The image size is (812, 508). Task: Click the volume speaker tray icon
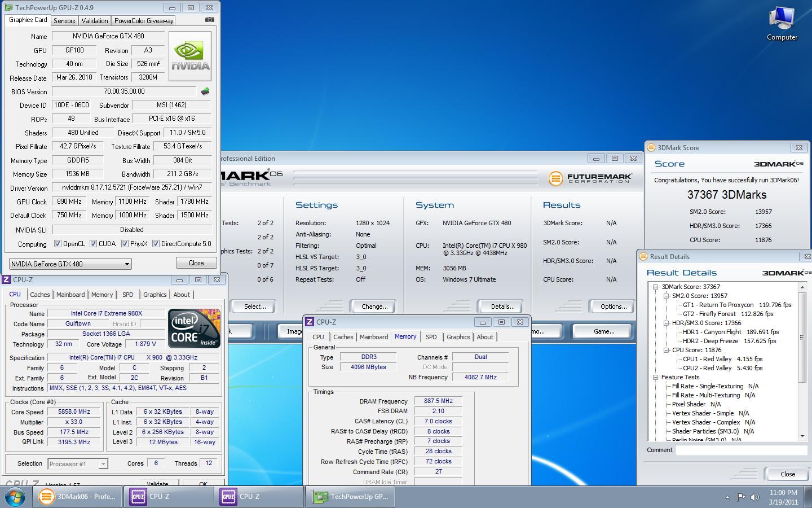(754, 497)
